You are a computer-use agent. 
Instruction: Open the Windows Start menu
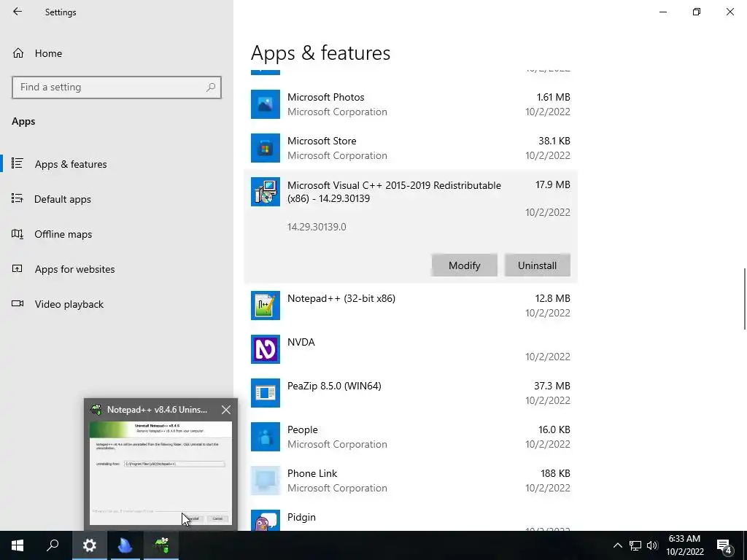18,545
